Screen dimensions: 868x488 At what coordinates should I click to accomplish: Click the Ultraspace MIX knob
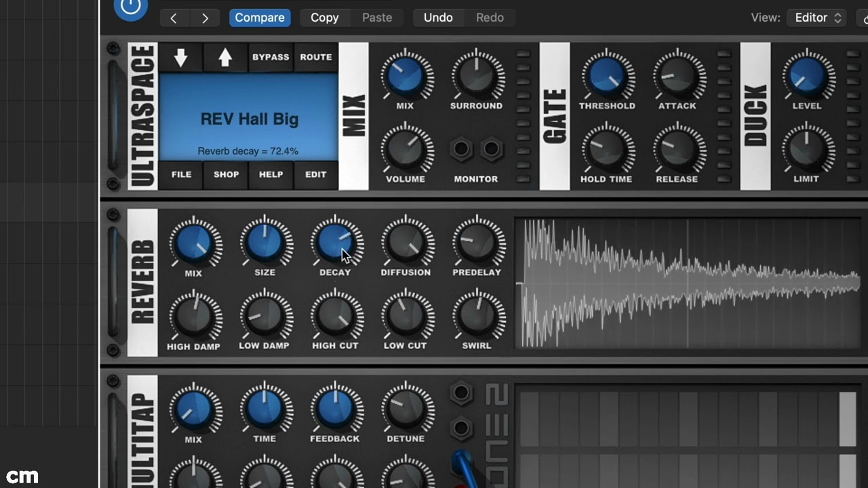point(406,75)
